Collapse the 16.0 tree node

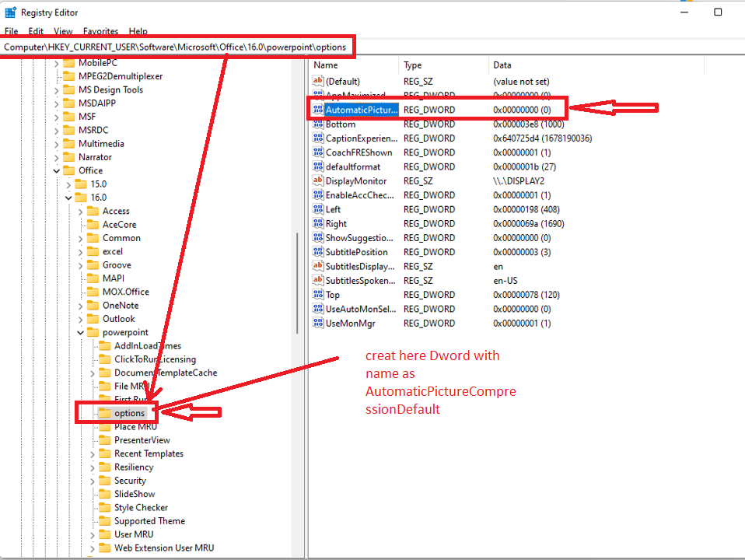(68, 198)
